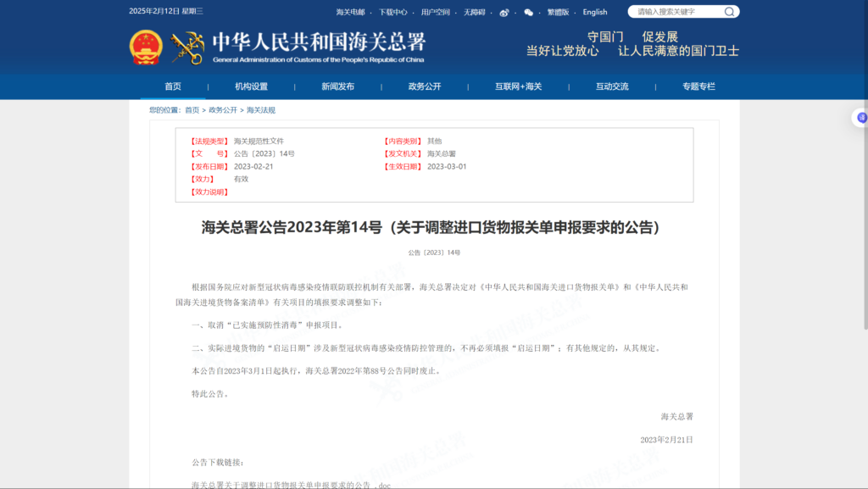Click the date text 2025年2月12日 星期三

pyautogui.click(x=166, y=11)
